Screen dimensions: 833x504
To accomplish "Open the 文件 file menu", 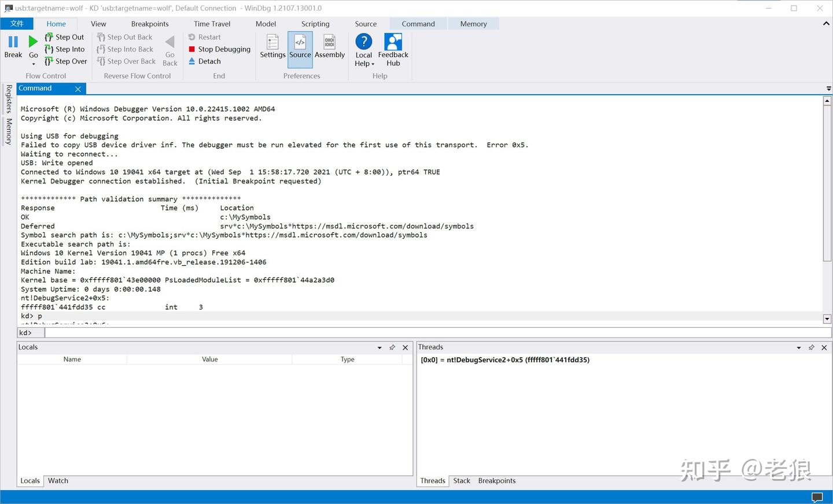I will click(17, 24).
